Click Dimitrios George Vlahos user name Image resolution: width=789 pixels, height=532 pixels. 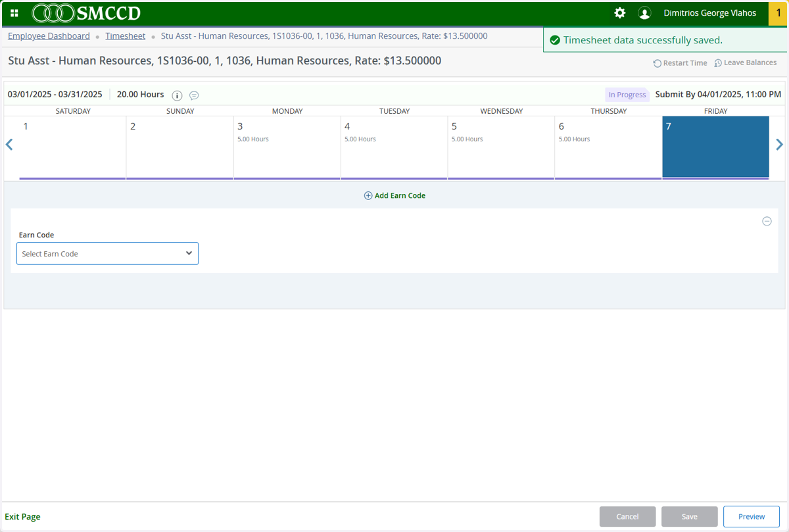(x=710, y=13)
